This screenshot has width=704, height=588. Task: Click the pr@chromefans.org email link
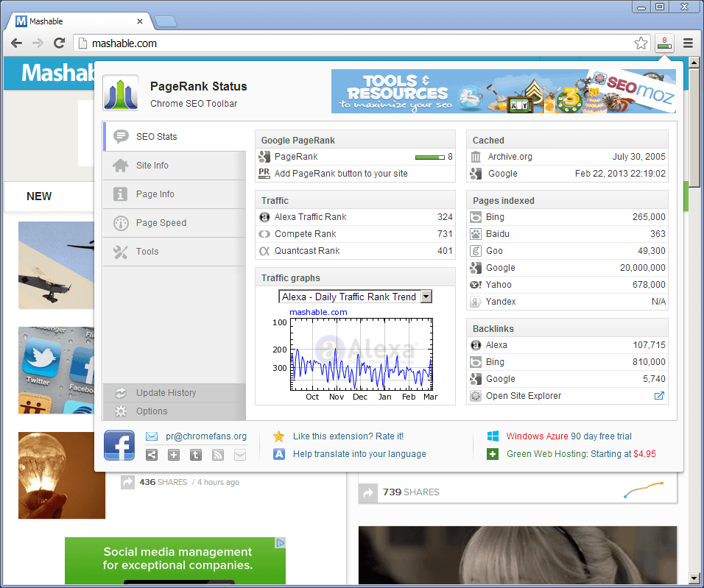tap(206, 436)
